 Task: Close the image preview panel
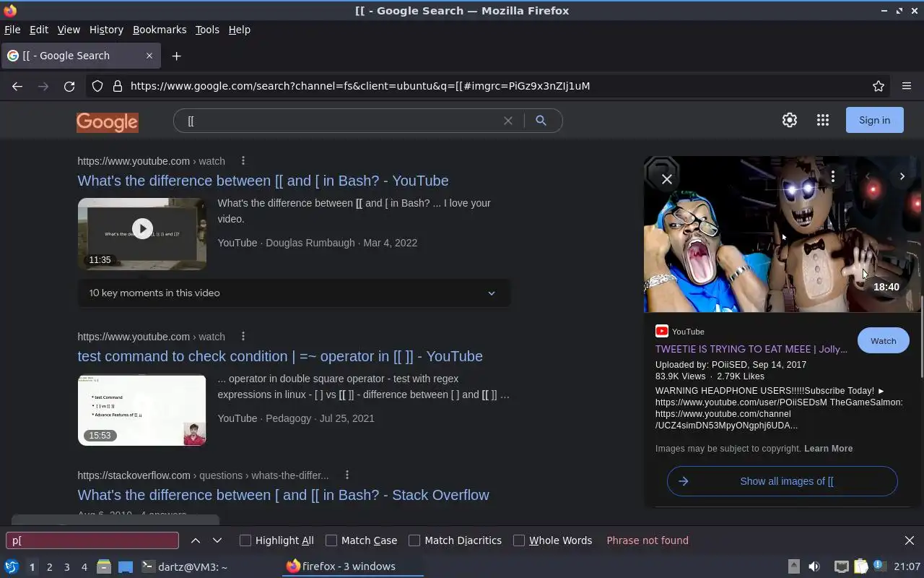(x=667, y=179)
